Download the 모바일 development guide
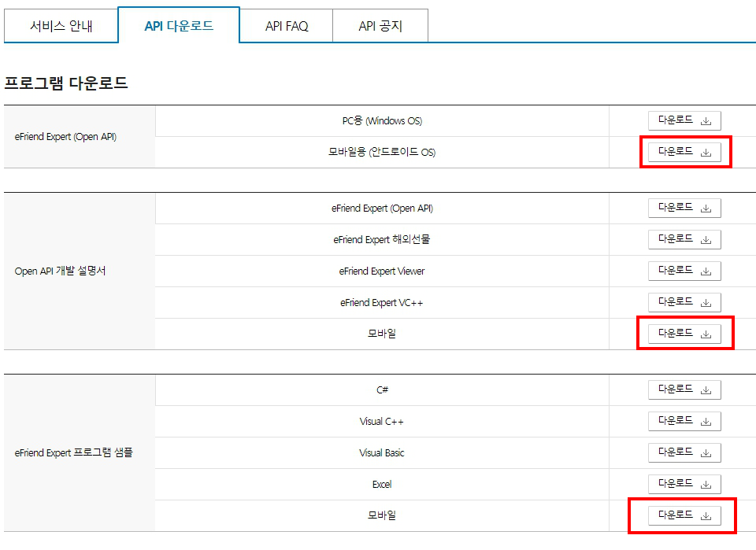The width and height of the screenshot is (756, 550). (x=684, y=334)
